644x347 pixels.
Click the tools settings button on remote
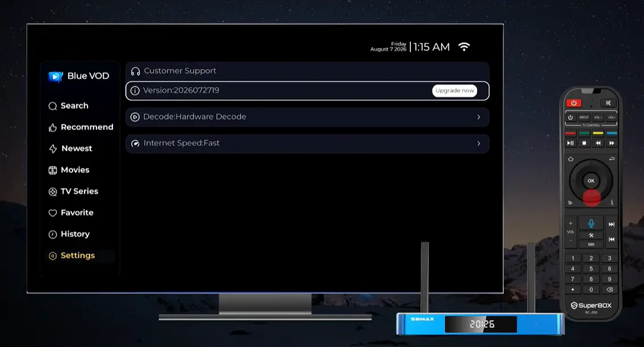[x=591, y=235]
